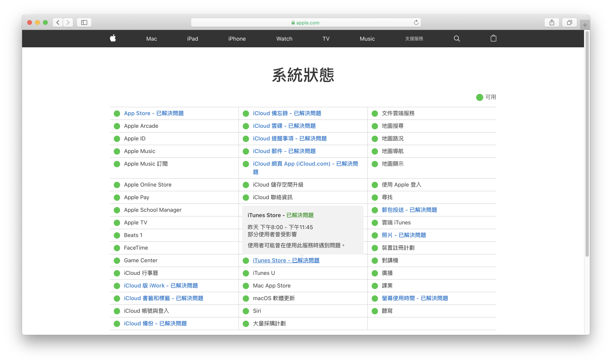Click Apple Music 訂閱 status text
Image resolution: width=612 pixels, height=364 pixels.
click(146, 164)
